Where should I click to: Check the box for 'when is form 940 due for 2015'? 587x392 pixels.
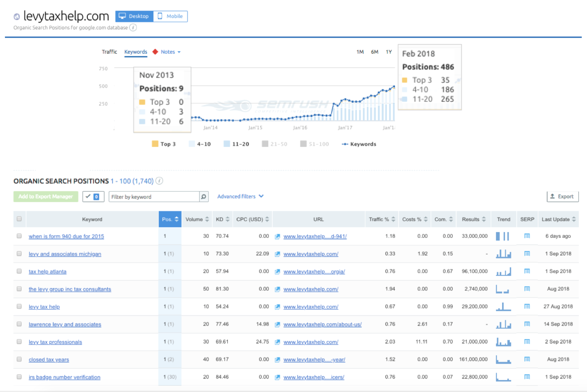(x=19, y=236)
